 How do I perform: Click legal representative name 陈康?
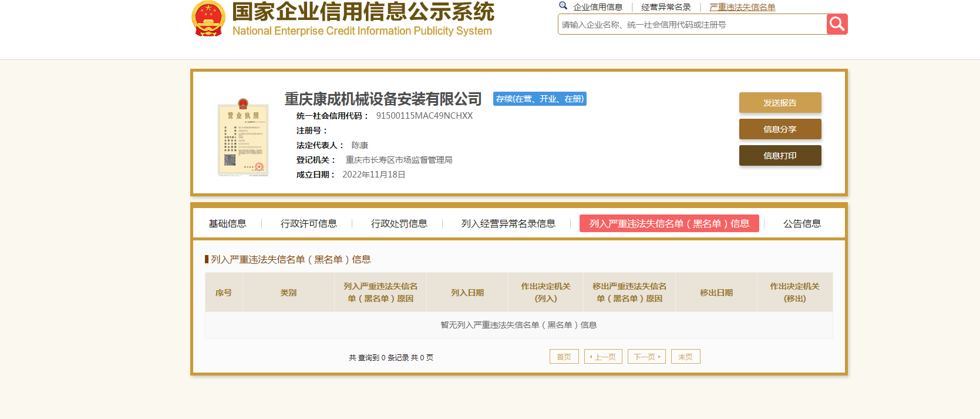[x=359, y=145]
